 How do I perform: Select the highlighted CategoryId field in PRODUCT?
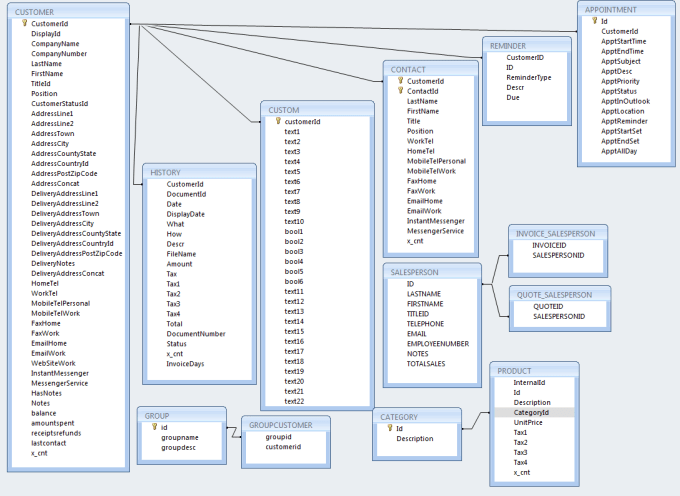pos(534,412)
